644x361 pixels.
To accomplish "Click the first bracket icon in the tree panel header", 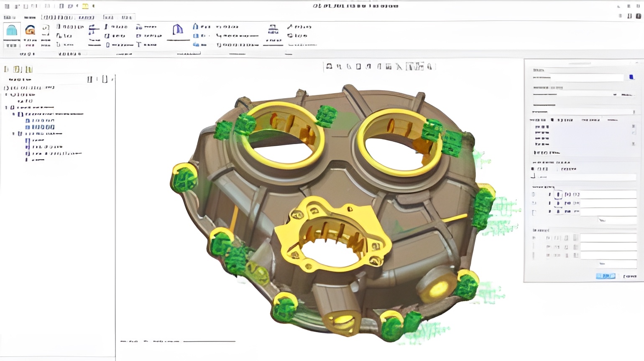I will pyautogui.click(x=90, y=79).
